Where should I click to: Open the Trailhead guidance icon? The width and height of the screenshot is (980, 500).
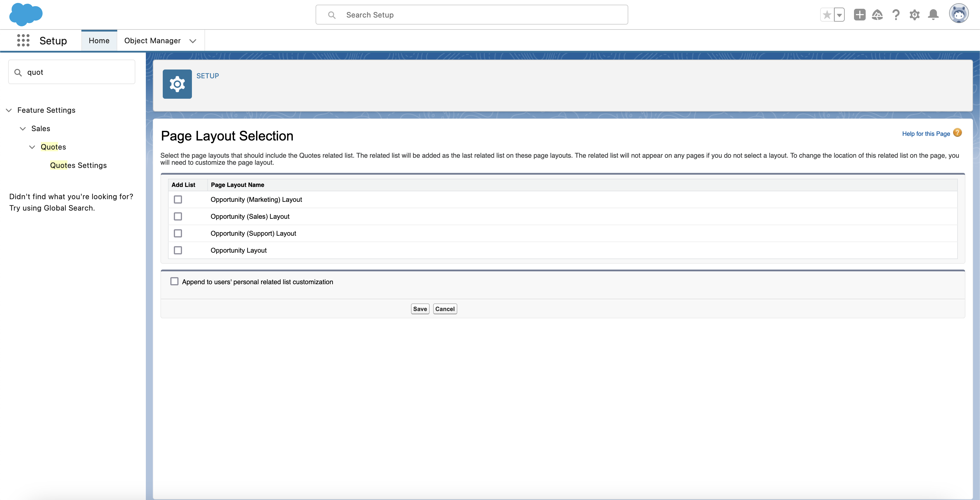877,15
